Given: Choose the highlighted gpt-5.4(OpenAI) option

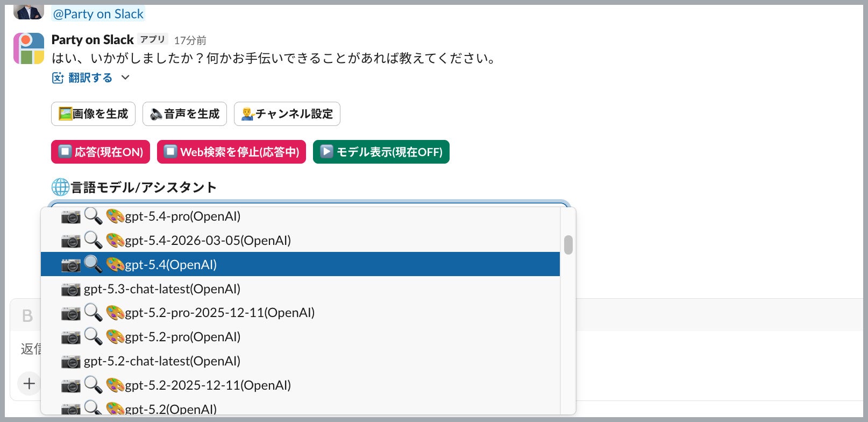Looking at the screenshot, I should (x=171, y=264).
